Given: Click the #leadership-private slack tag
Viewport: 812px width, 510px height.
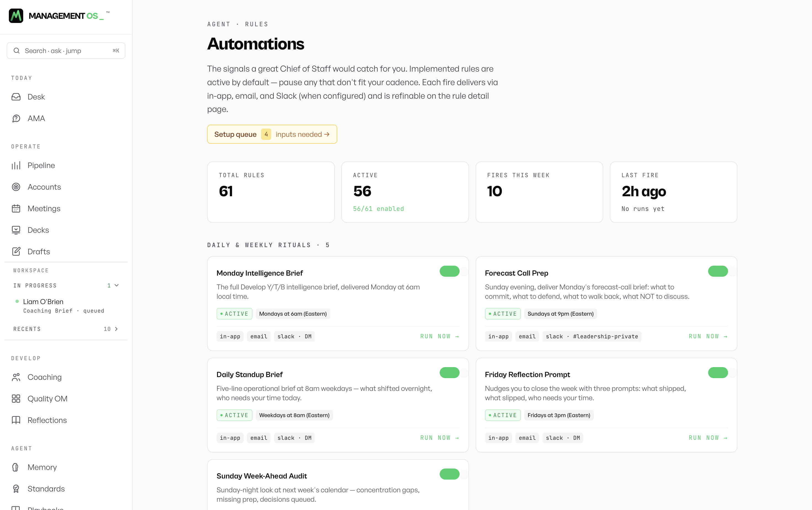Looking at the screenshot, I should click(592, 337).
